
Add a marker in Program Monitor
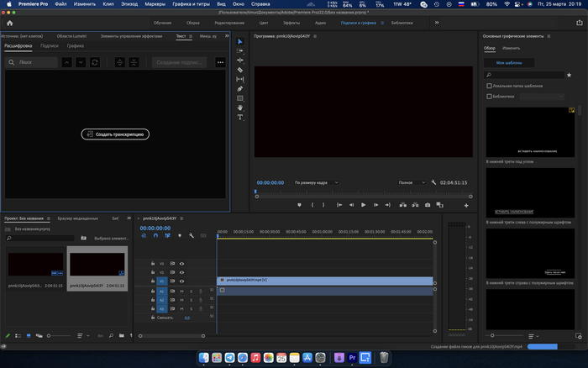click(x=300, y=204)
